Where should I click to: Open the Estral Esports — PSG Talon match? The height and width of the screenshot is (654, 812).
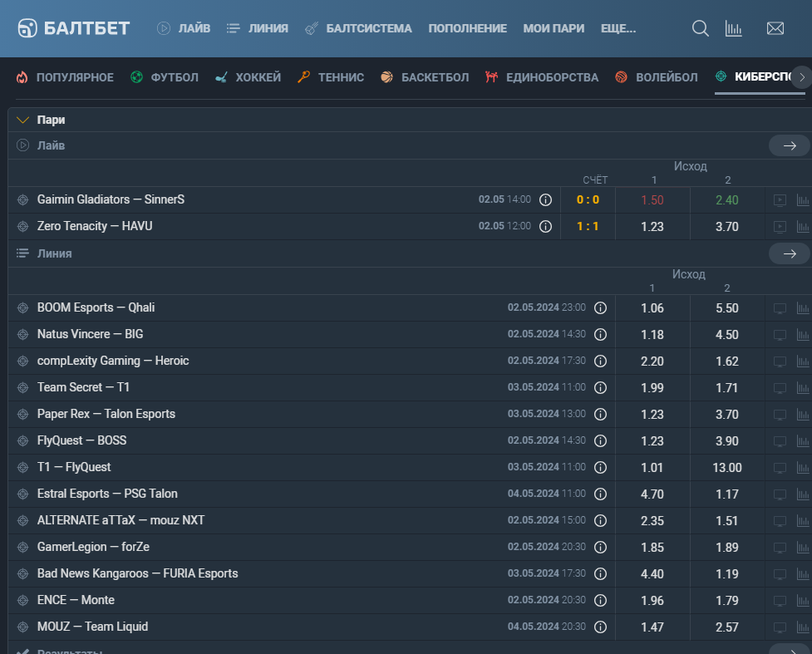point(107,494)
